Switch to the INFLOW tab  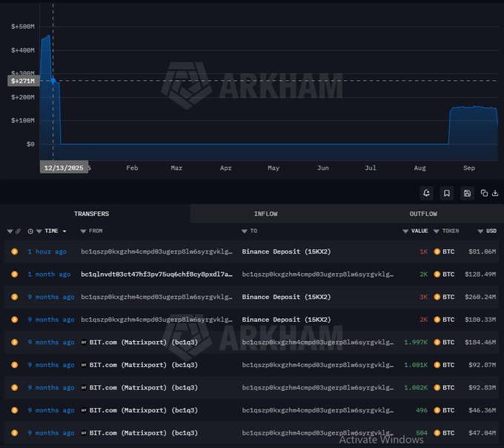click(x=266, y=214)
